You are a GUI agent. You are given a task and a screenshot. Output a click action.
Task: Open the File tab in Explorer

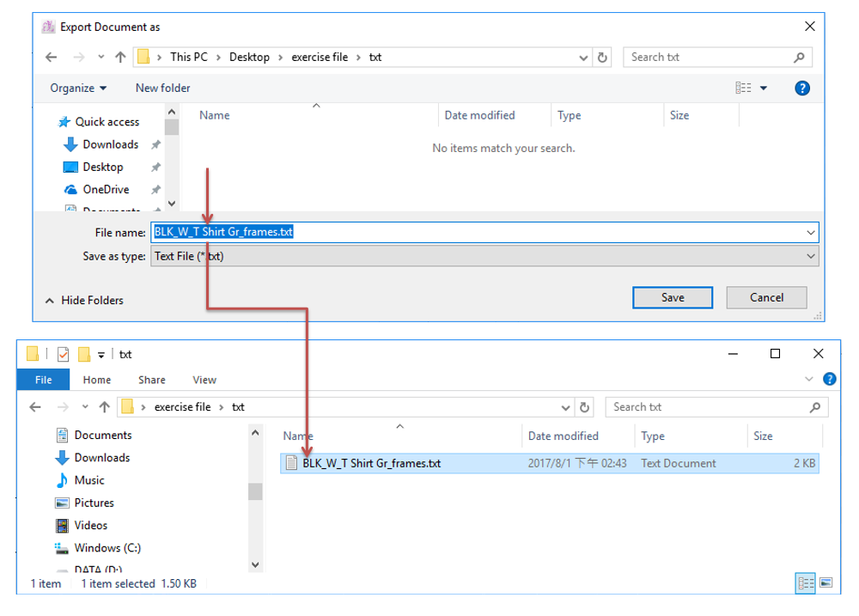point(43,380)
